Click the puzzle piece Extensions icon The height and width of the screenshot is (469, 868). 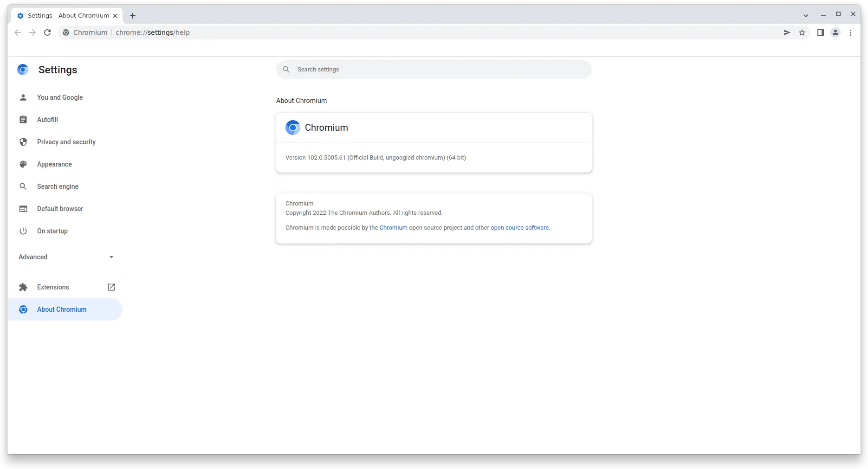click(x=23, y=287)
